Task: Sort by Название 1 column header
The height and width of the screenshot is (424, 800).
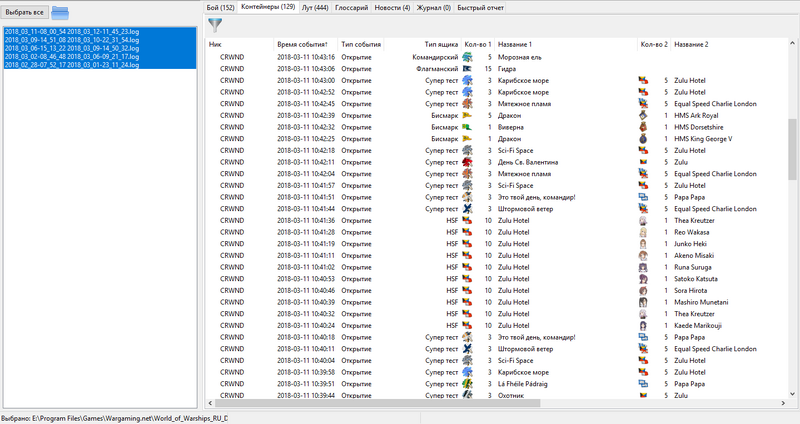Action: point(515,44)
